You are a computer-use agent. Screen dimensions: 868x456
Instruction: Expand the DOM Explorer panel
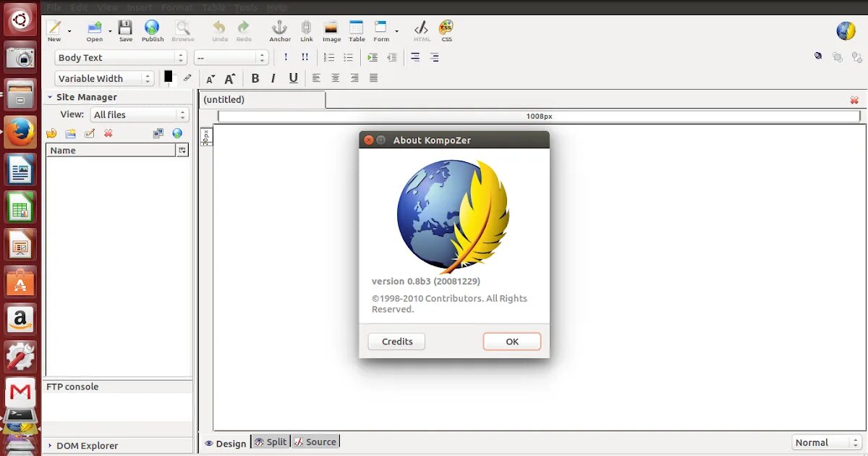point(50,446)
